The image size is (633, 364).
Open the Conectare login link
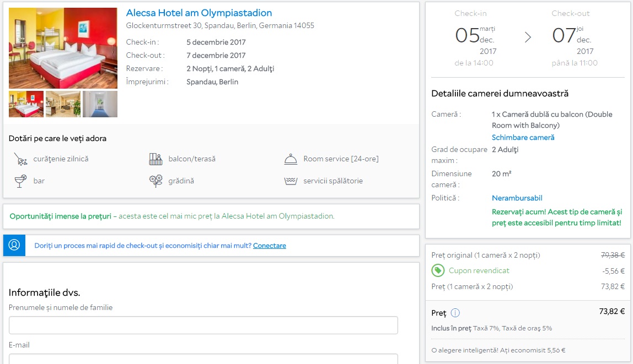click(269, 246)
